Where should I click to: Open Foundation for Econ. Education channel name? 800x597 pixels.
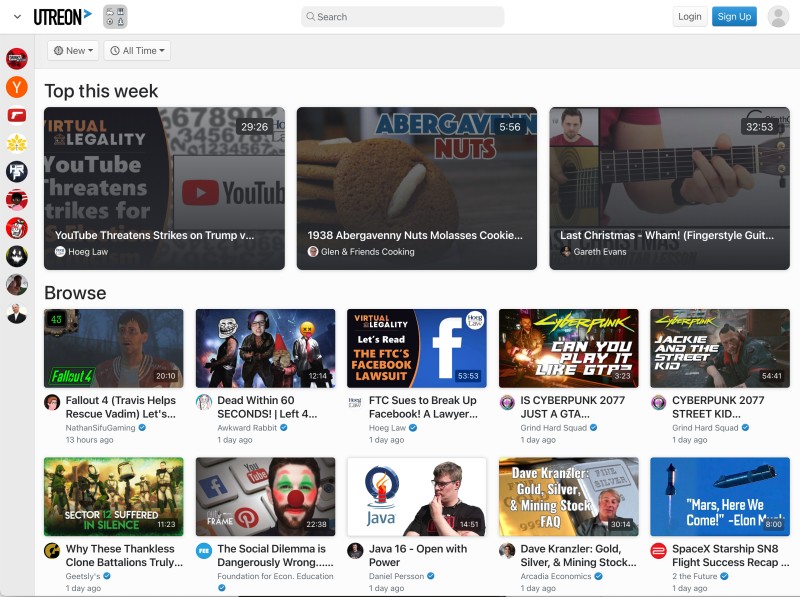pos(275,576)
